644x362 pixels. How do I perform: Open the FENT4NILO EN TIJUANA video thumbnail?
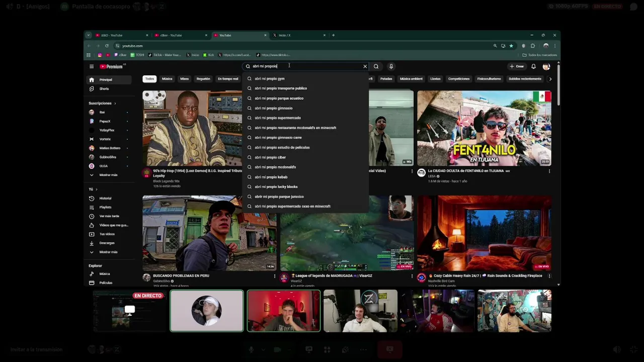pyautogui.click(x=484, y=128)
